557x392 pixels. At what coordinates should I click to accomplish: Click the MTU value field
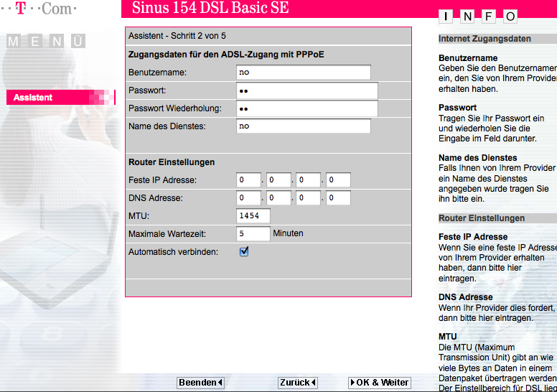point(253,215)
